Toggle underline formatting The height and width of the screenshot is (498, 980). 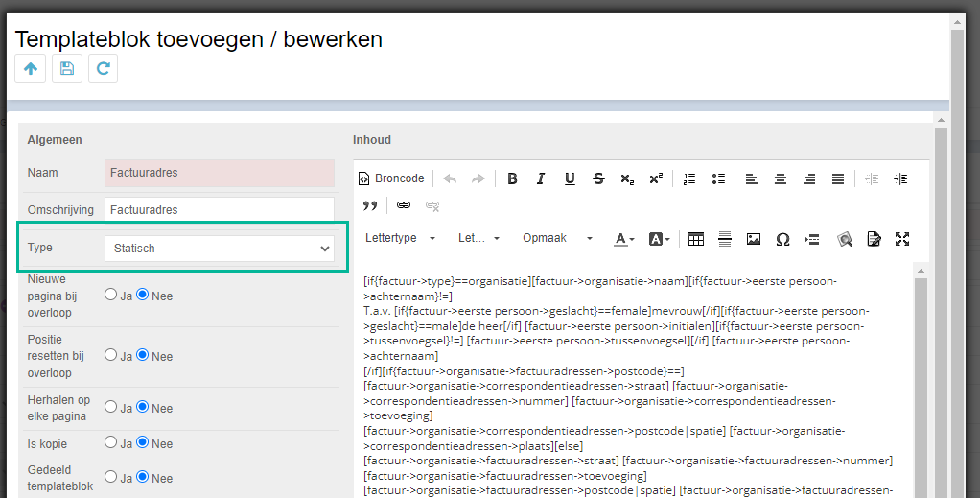(570, 178)
